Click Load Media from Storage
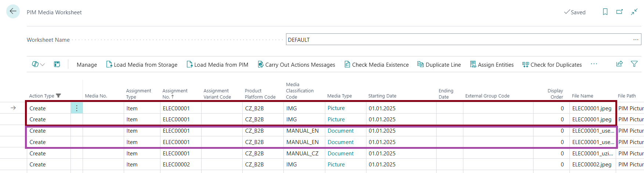Screen dimensions: 644x173 click(142, 65)
